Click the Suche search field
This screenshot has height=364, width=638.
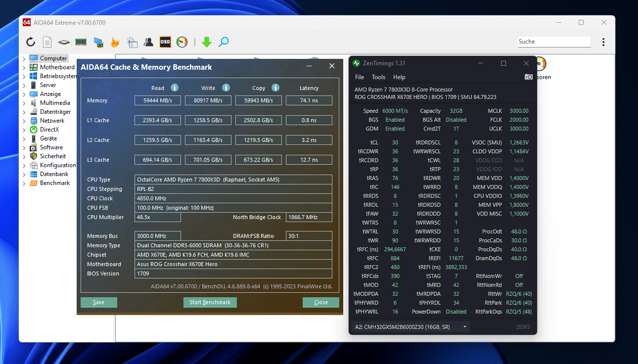(x=554, y=42)
